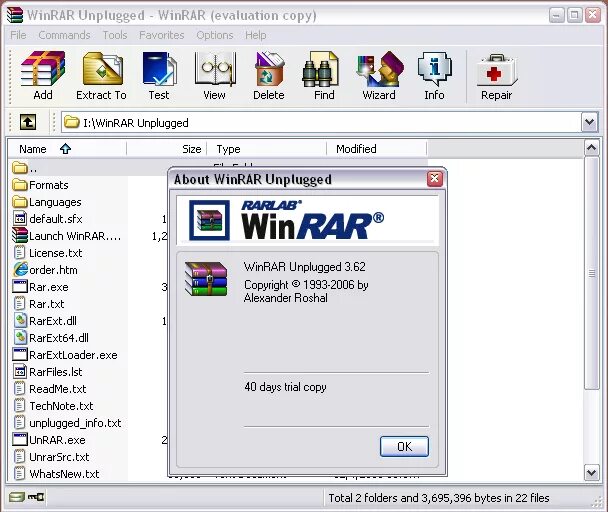Image resolution: width=608 pixels, height=512 pixels.
Task: Select the RarExt.dll file icon
Action: (x=20, y=320)
